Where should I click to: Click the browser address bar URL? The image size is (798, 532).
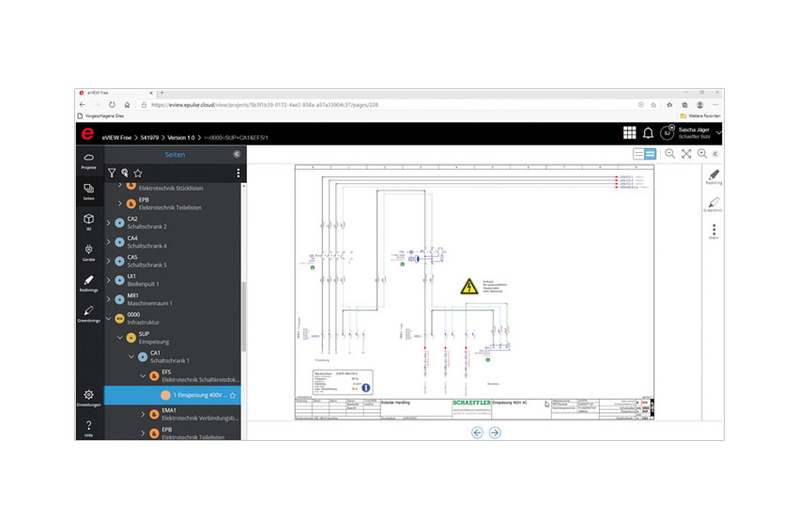[x=265, y=105]
